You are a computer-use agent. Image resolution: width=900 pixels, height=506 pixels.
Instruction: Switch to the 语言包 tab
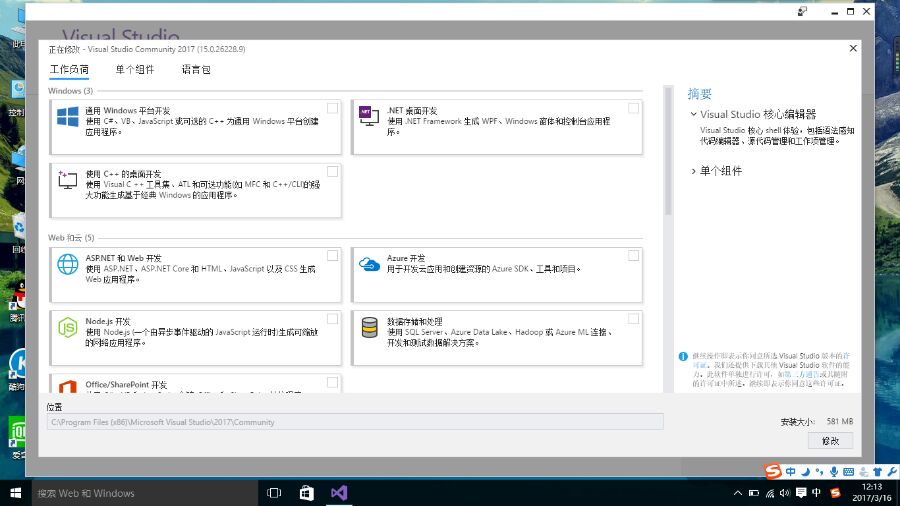(x=196, y=69)
